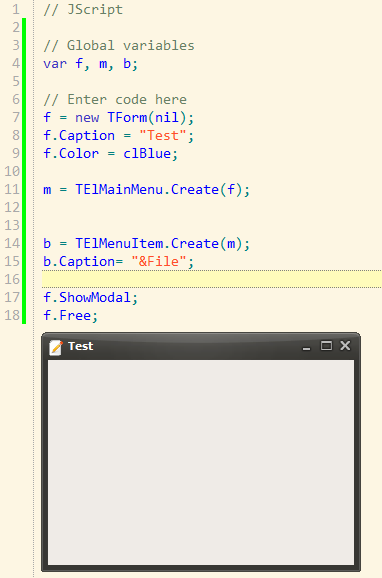Click the string "Test" on line 8

[x=163, y=136]
